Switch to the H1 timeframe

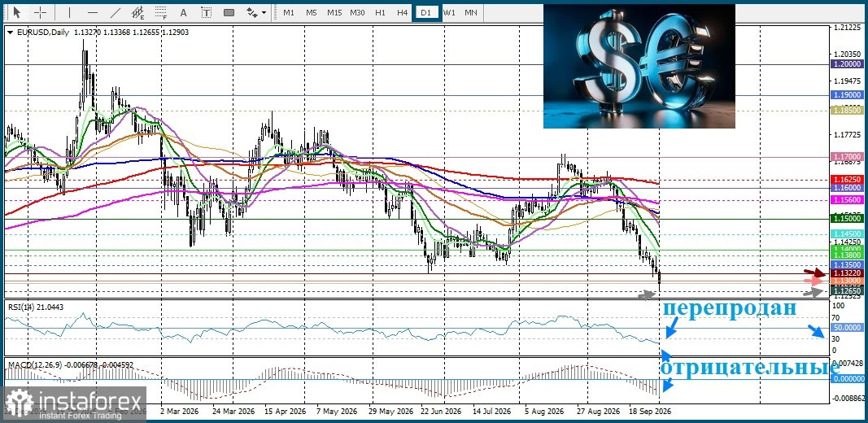click(380, 12)
